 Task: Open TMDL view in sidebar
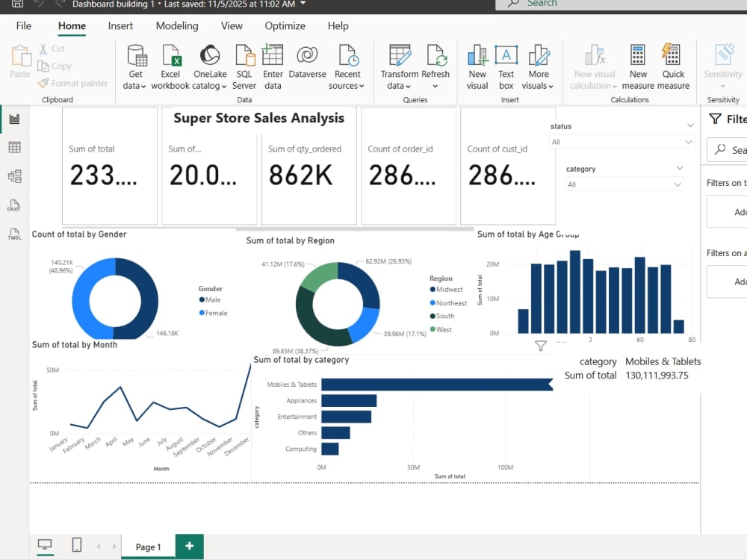[x=14, y=234]
